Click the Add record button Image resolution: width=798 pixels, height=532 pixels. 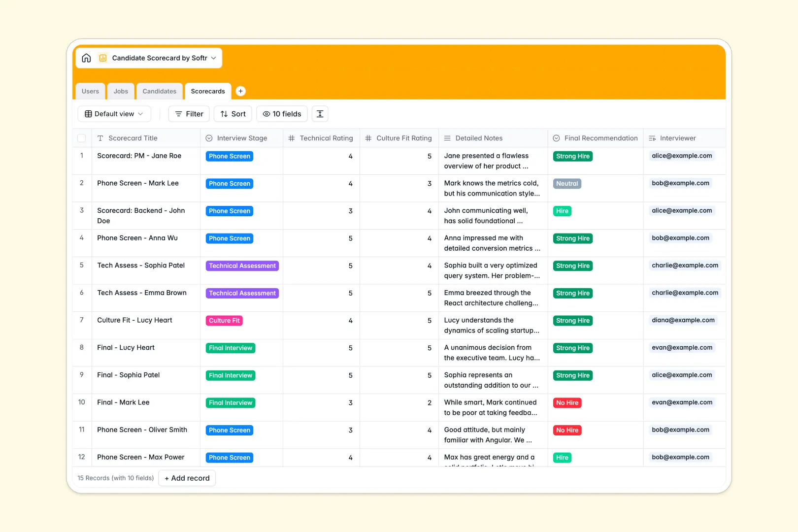coord(187,478)
